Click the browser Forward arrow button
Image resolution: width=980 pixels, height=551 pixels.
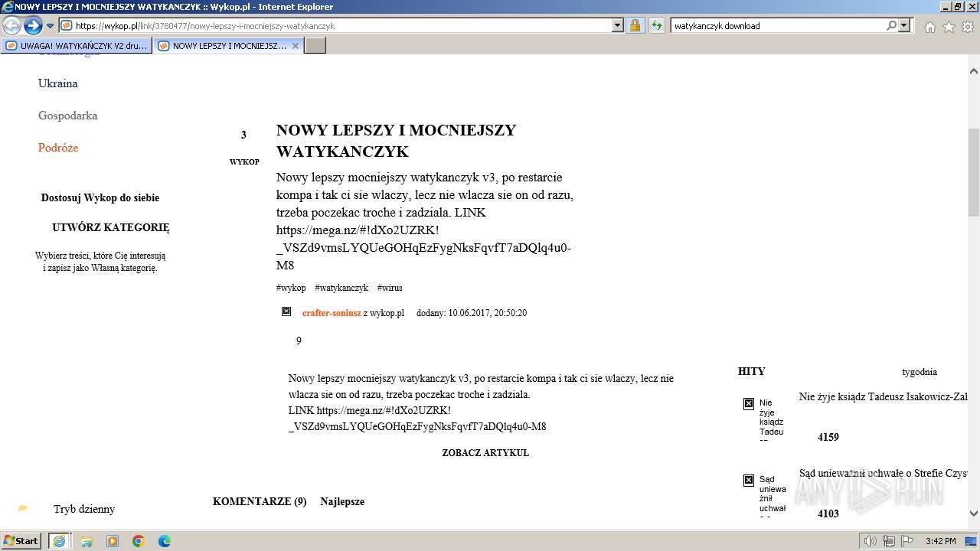(33, 26)
